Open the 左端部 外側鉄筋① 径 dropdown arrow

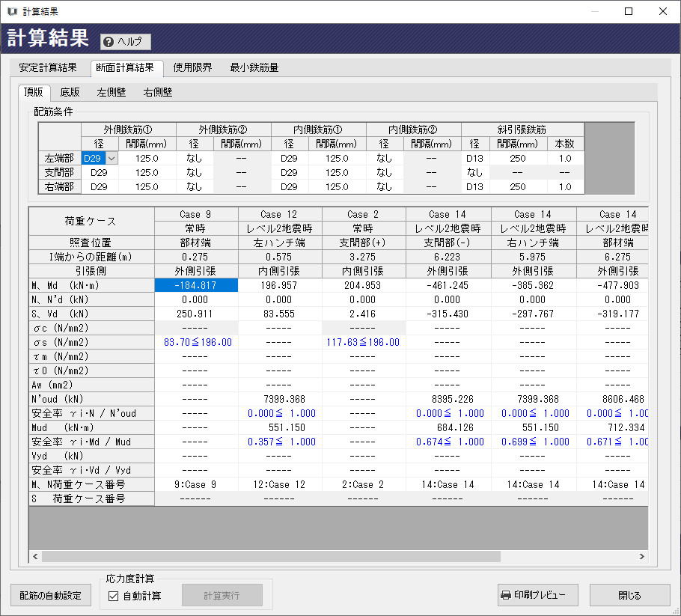pyautogui.click(x=112, y=158)
